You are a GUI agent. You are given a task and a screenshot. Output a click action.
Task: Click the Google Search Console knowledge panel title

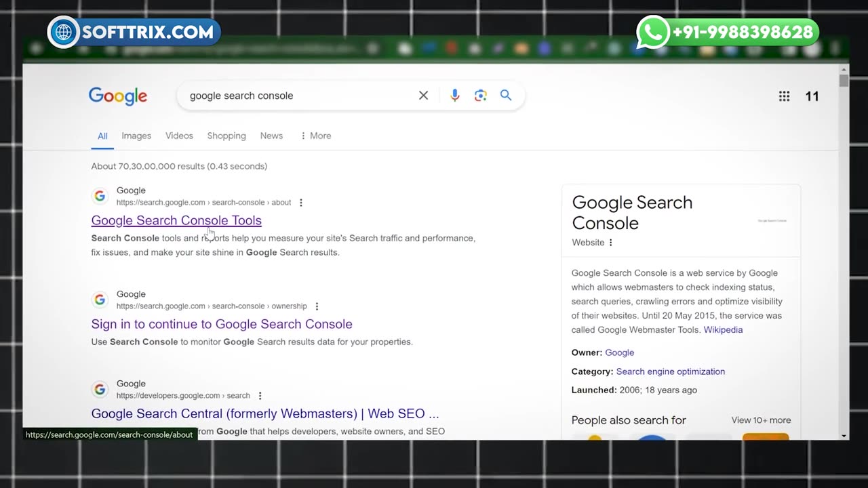pyautogui.click(x=632, y=213)
